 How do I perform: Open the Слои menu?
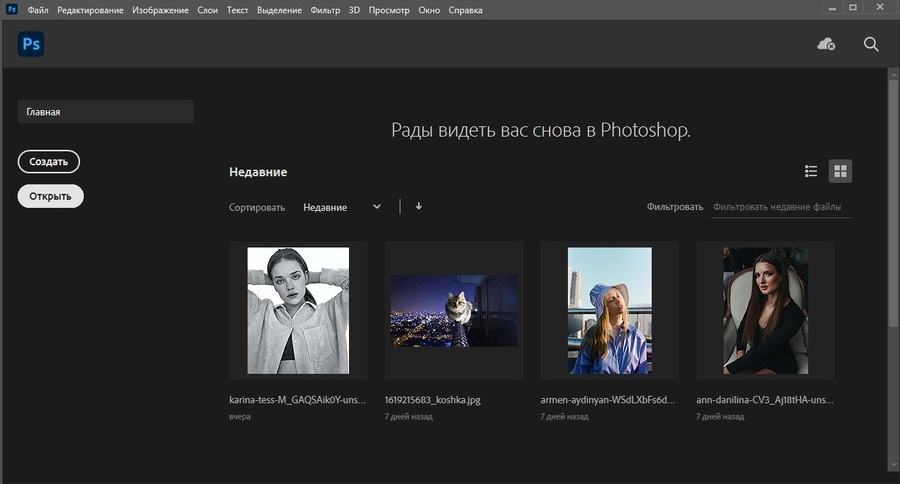pos(207,10)
